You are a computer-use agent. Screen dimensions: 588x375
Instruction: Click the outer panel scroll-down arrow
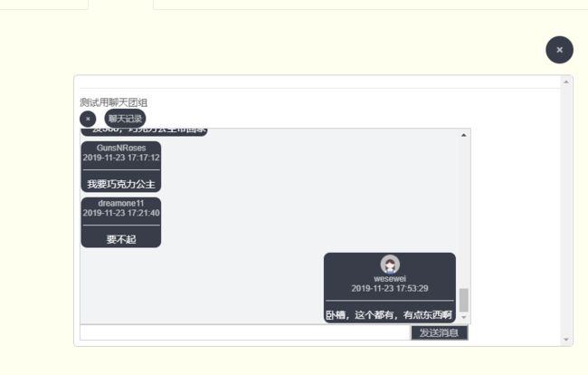click(566, 340)
